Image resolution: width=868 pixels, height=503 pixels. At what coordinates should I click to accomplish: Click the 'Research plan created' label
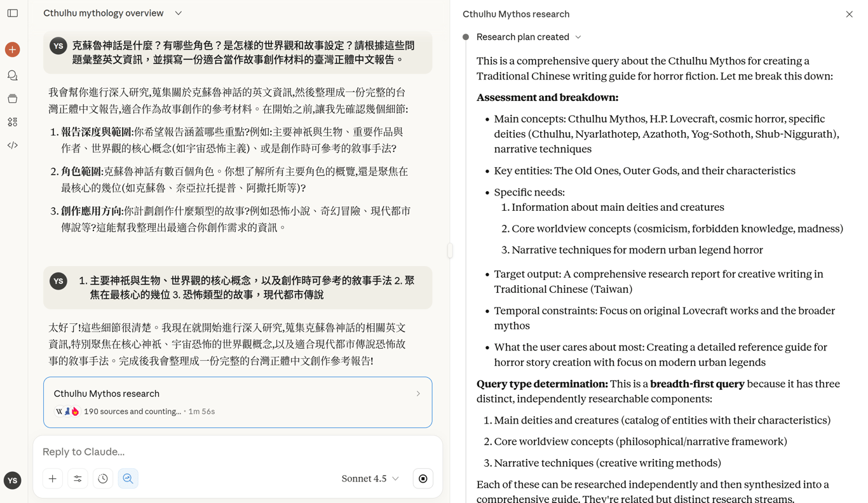[x=523, y=37]
